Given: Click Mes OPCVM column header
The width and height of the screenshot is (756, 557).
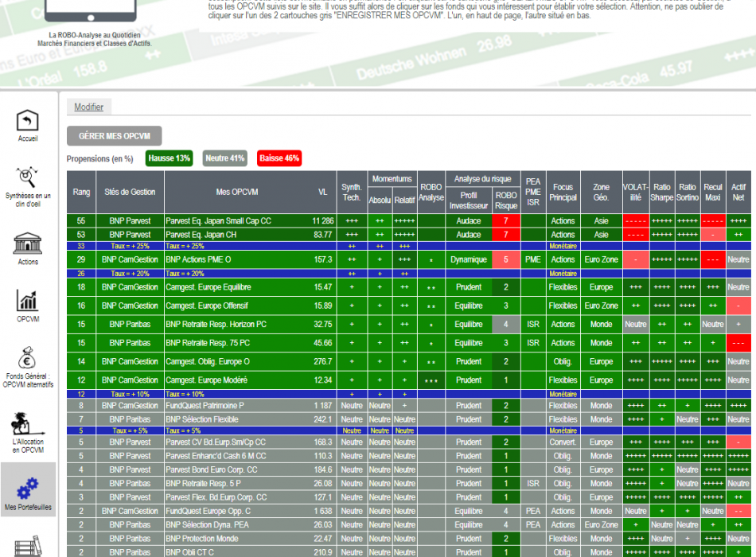Looking at the screenshot, I should [236, 192].
